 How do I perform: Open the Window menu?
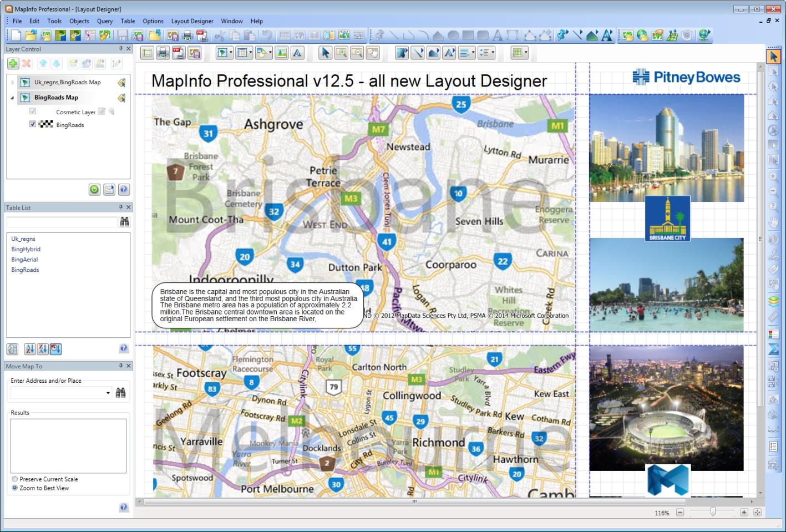pyautogui.click(x=232, y=21)
